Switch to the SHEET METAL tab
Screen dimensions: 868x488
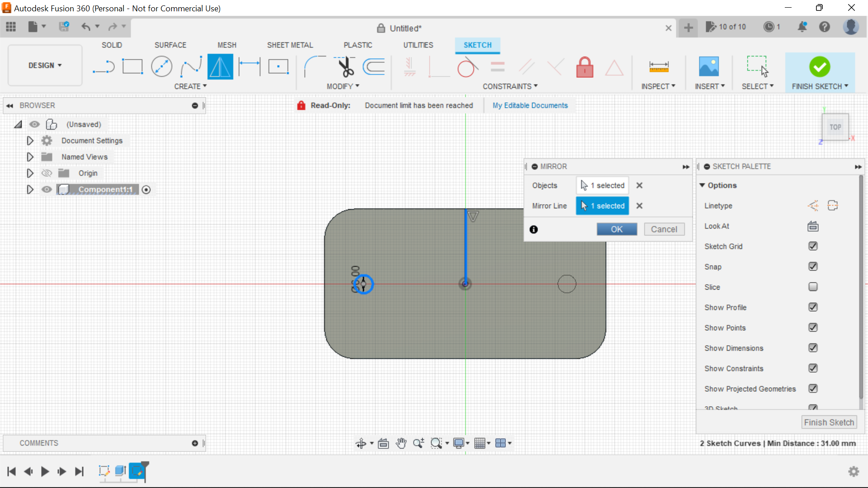click(x=290, y=45)
